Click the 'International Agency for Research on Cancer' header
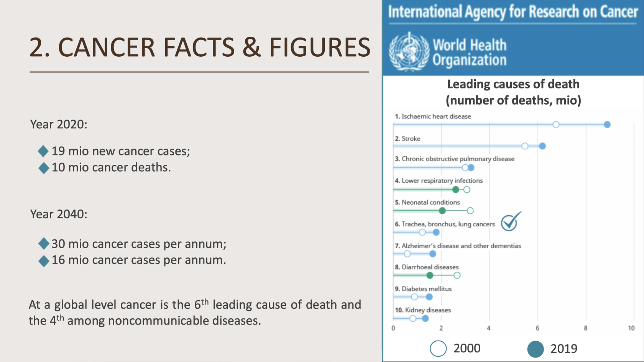The width and height of the screenshot is (644, 362). [x=513, y=12]
